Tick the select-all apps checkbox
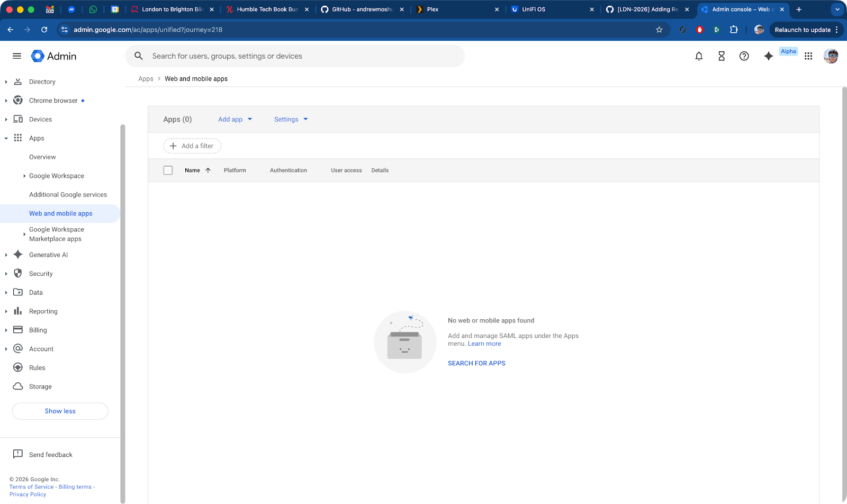This screenshot has width=847, height=504. [168, 170]
